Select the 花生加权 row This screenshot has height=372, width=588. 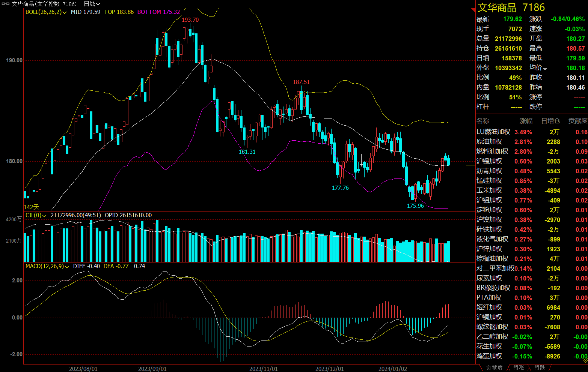coord(532,346)
